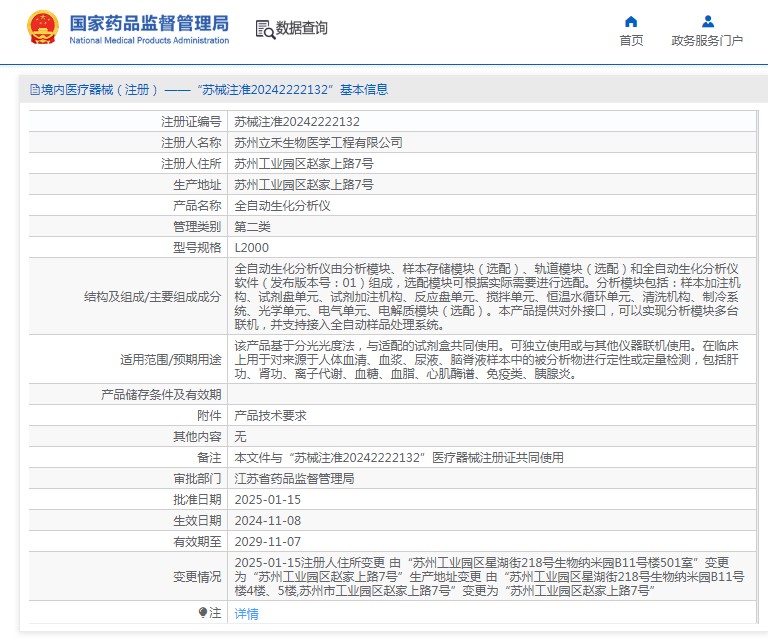Click the 政务服务门户 person icon
768x642 pixels.
[x=707, y=21]
